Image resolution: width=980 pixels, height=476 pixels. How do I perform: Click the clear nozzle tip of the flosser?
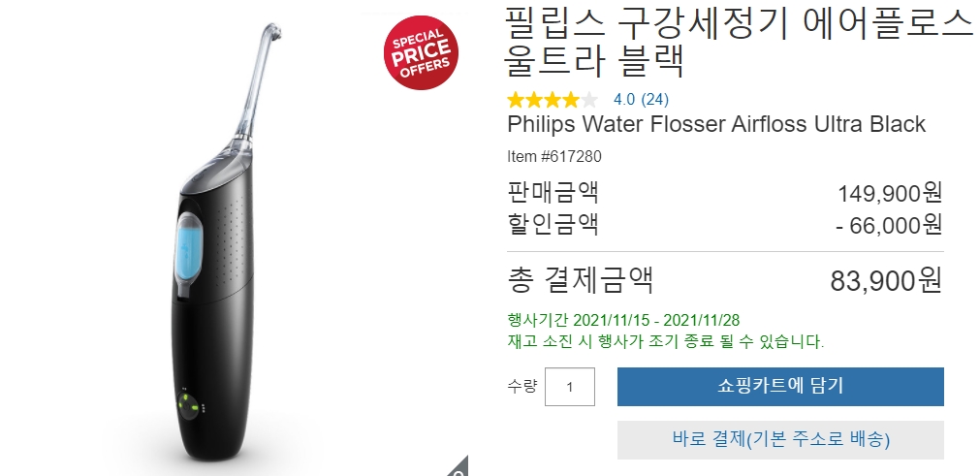click(x=273, y=31)
